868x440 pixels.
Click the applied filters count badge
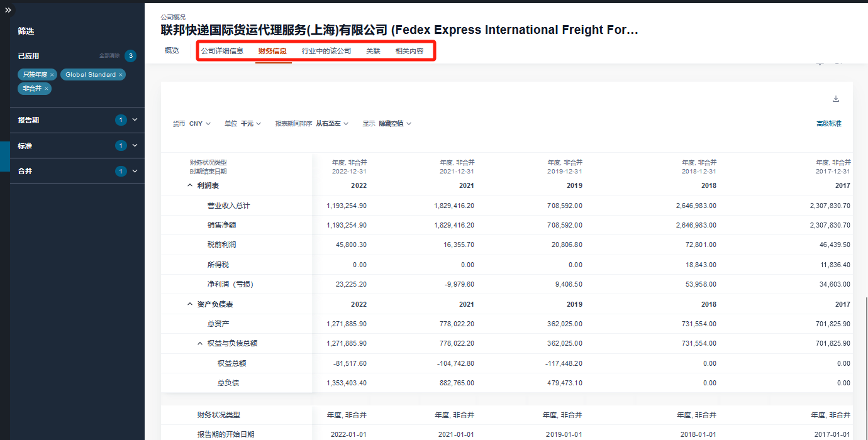point(130,56)
